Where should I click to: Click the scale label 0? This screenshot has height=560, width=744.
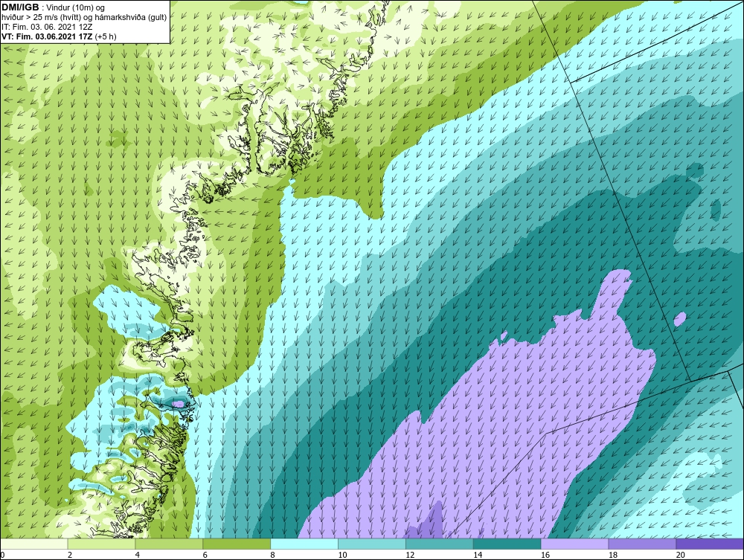[2, 555]
